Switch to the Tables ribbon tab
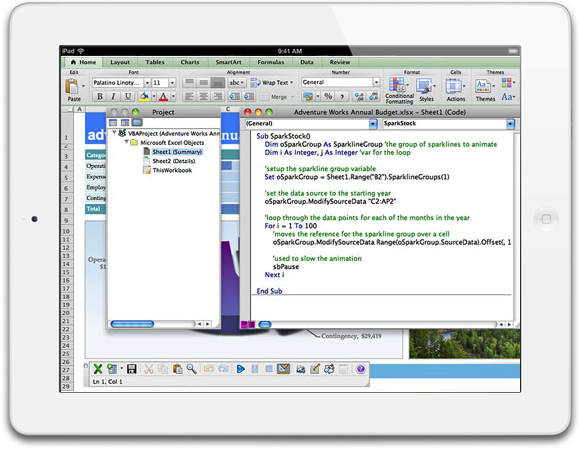Image resolution: width=580 pixels, height=450 pixels. 155,62
